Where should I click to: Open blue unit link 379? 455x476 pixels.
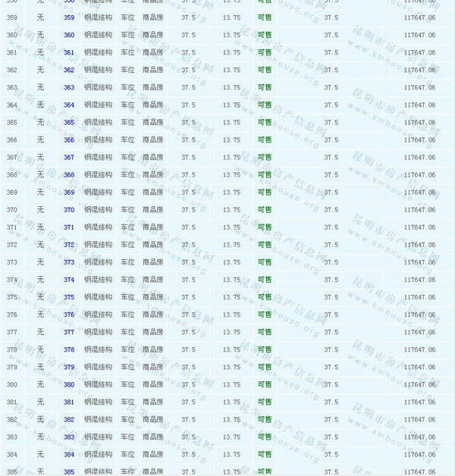pyautogui.click(x=69, y=367)
